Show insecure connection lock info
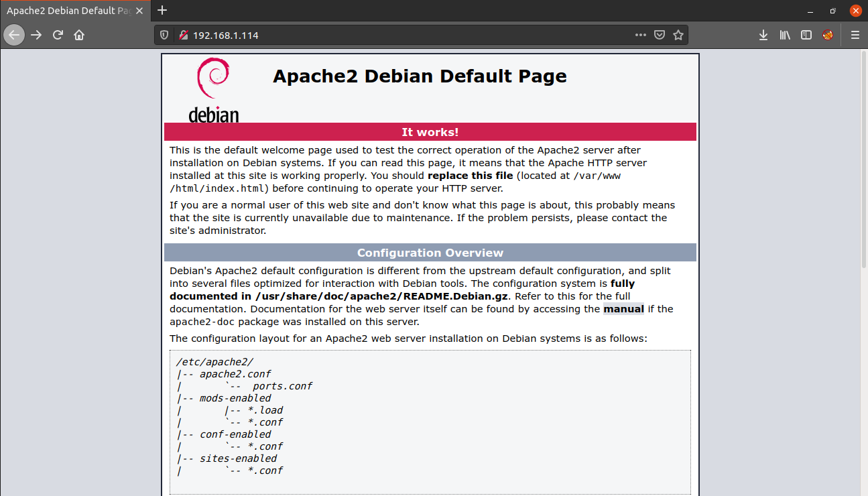Viewport: 868px width, 496px height. (x=182, y=35)
